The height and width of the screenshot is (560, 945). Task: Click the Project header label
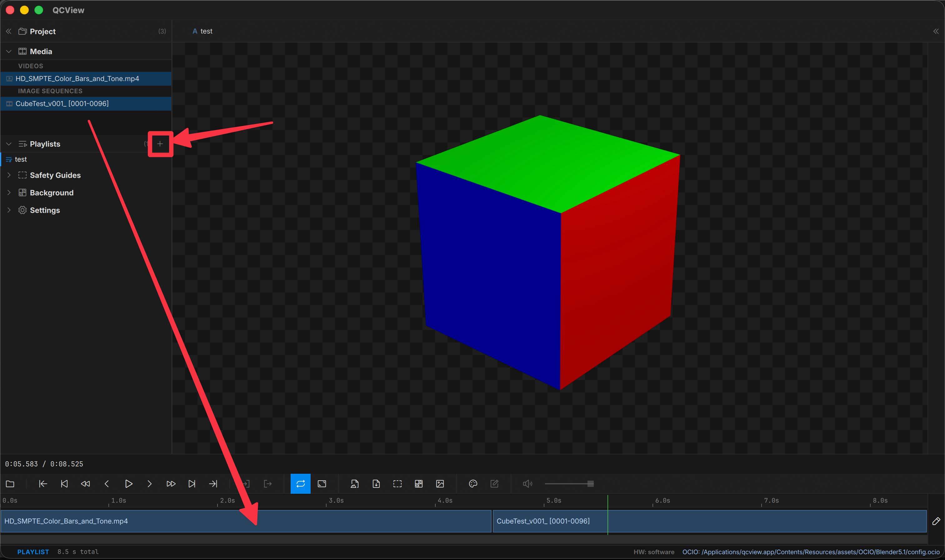pos(42,31)
